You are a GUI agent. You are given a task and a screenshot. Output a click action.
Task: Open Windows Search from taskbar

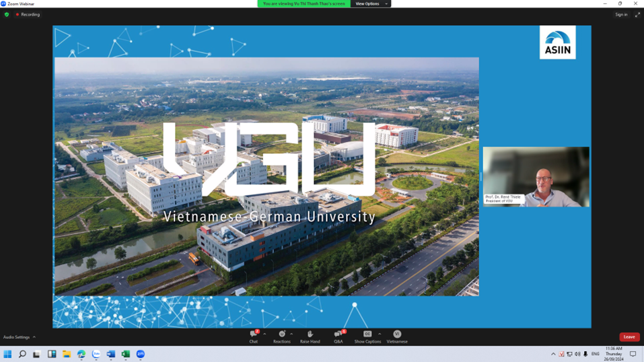22,354
